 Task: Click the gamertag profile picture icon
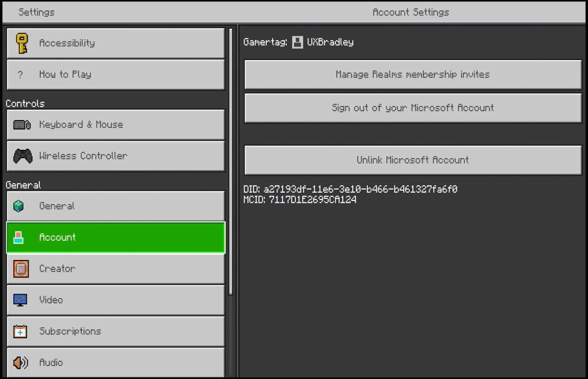click(298, 42)
